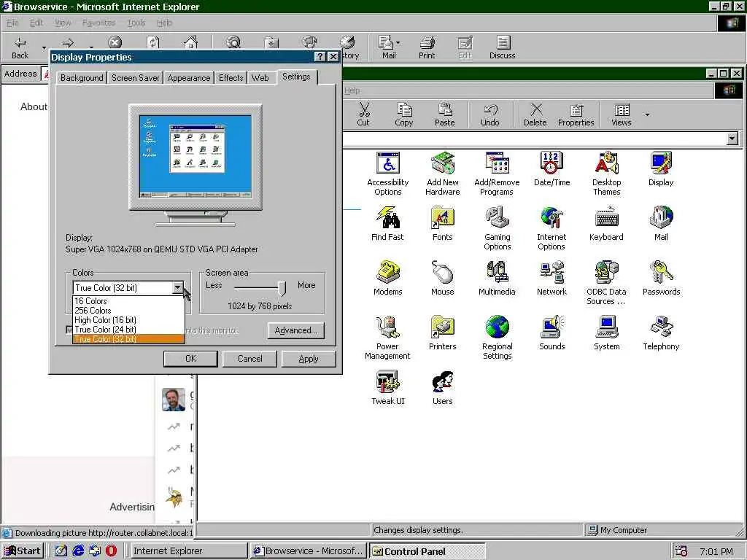
Task: Expand the Control Panel address bar dropdown
Action: [x=732, y=139]
